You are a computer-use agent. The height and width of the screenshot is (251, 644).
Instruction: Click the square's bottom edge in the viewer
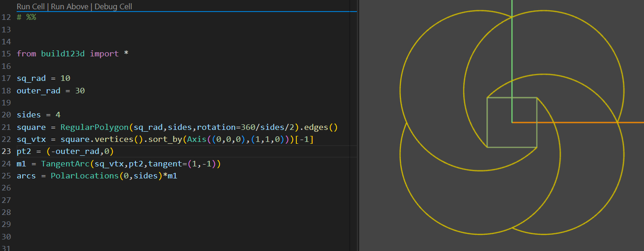pyautogui.click(x=512, y=147)
